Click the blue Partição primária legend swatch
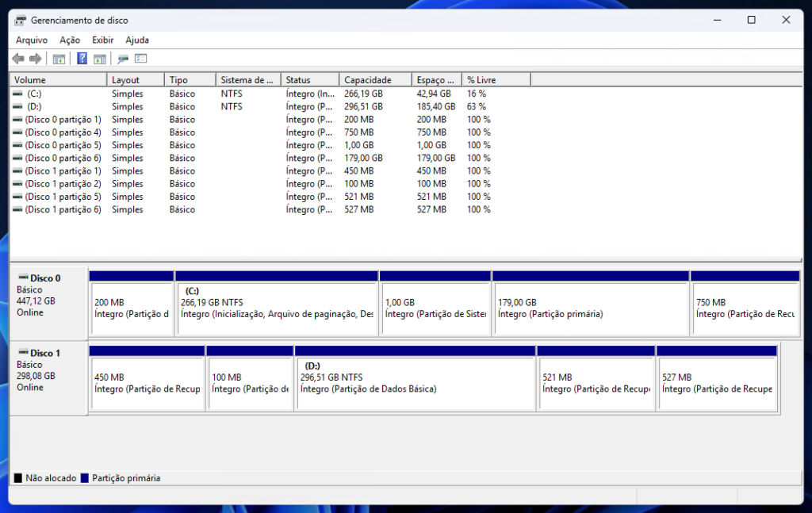The height and width of the screenshot is (513, 812). [x=84, y=478]
